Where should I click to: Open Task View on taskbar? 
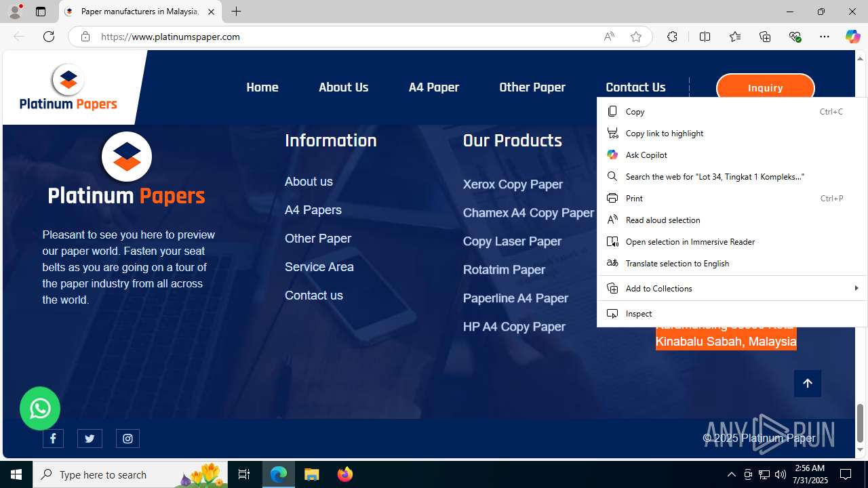244,474
